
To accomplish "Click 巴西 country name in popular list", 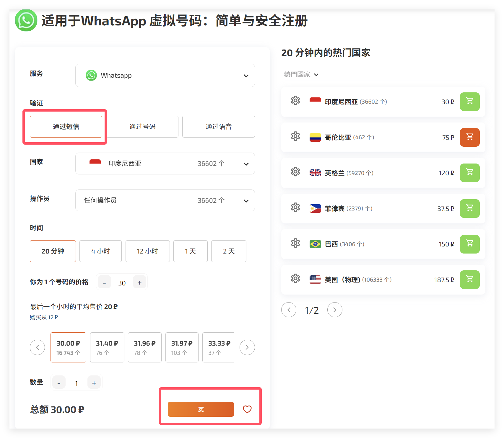I will [x=331, y=244].
